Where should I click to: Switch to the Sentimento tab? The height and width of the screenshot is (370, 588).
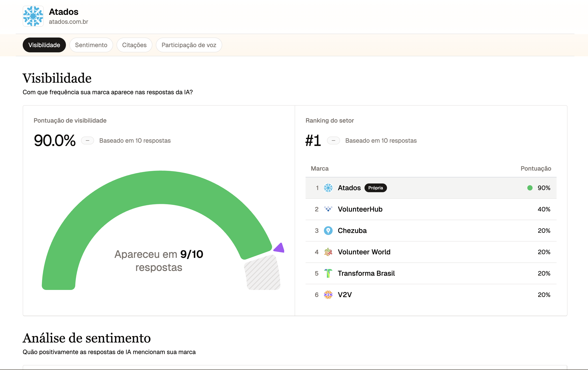[91, 45]
